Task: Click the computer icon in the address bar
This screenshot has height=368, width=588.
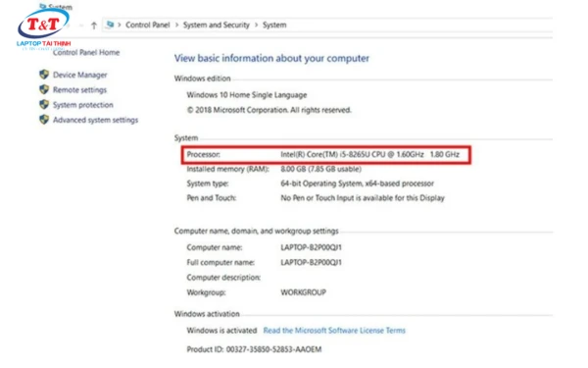Action: 110,25
